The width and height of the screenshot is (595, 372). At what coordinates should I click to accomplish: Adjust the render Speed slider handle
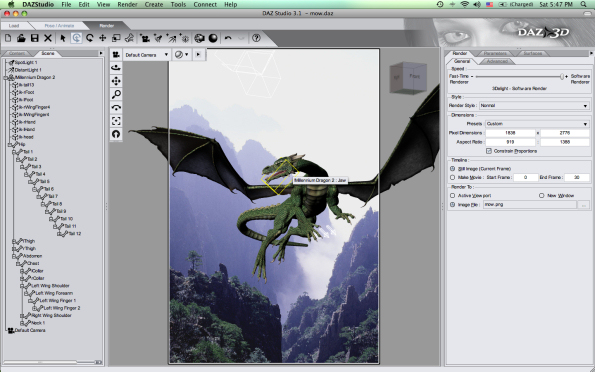click(x=562, y=76)
